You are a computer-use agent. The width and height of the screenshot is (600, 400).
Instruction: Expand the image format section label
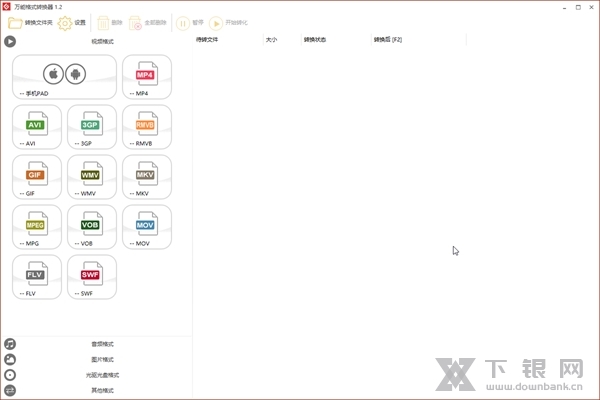pos(102,359)
